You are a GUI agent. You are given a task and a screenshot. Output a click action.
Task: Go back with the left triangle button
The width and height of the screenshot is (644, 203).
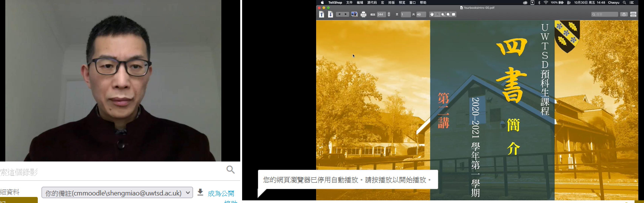click(339, 14)
